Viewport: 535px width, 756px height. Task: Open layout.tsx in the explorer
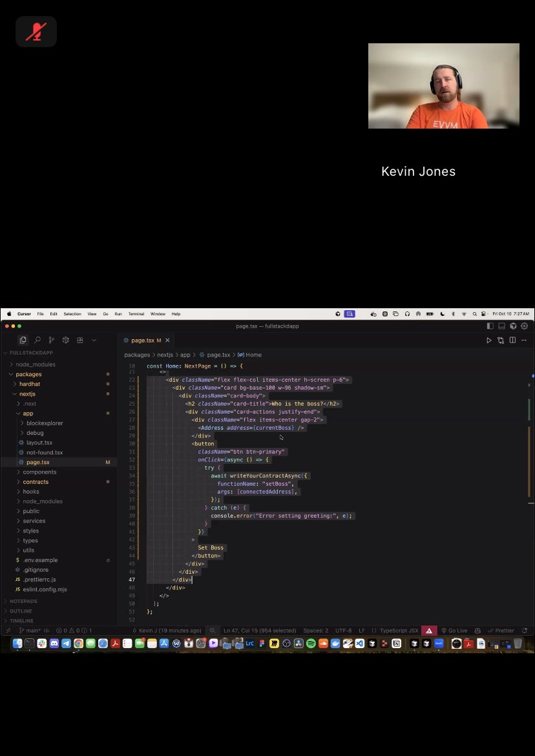pos(39,443)
